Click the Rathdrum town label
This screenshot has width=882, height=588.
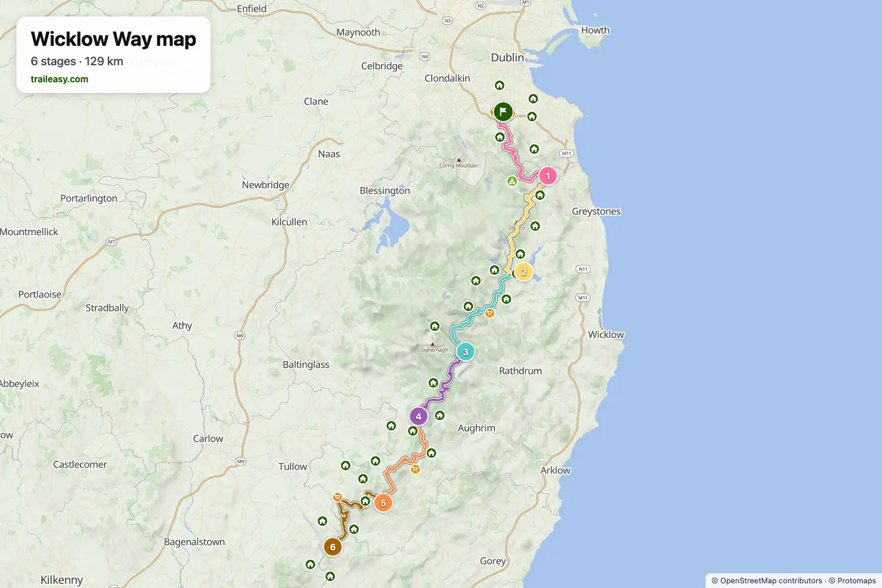click(520, 370)
